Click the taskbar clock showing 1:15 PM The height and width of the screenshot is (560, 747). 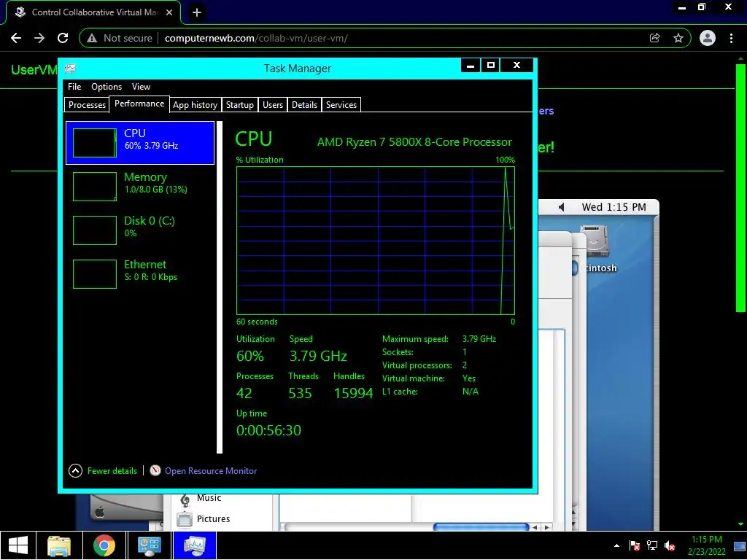706,545
